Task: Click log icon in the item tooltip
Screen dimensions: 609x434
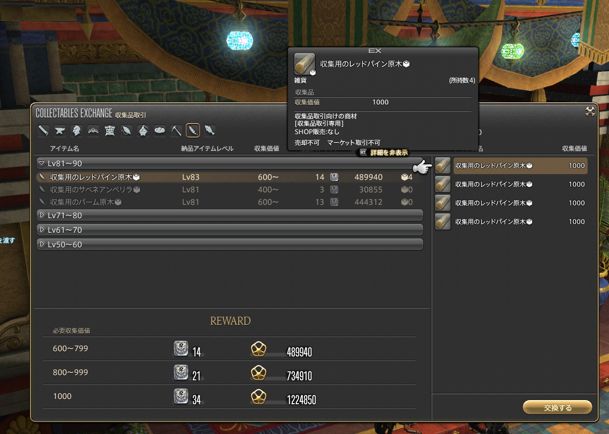Action: [304, 64]
